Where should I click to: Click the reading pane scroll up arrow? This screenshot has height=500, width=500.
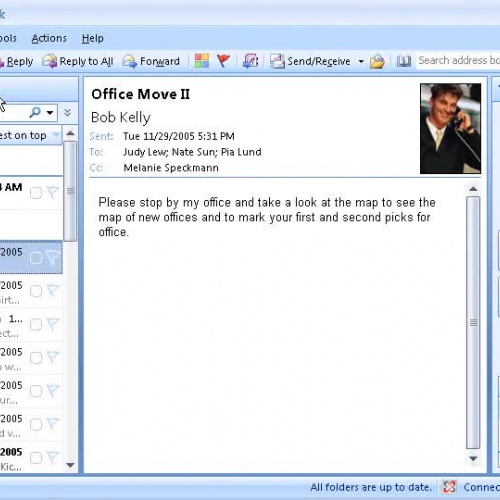coord(473,189)
